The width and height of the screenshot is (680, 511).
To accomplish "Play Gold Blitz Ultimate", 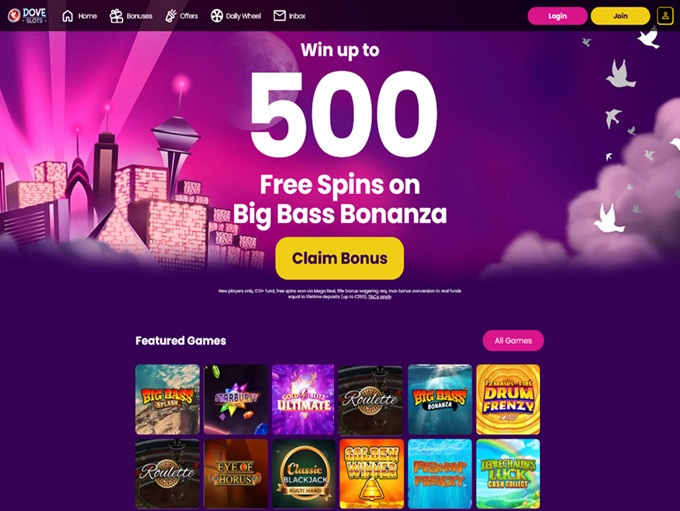I will point(303,400).
